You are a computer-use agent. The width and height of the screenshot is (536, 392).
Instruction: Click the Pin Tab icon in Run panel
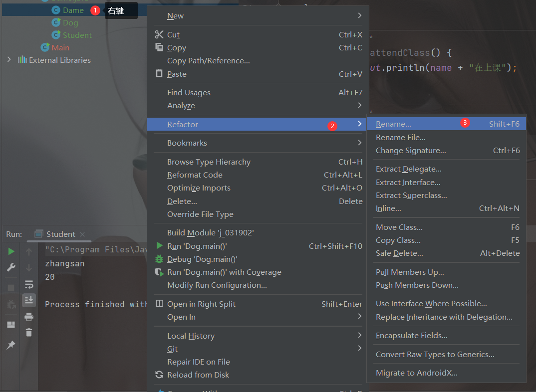point(11,345)
